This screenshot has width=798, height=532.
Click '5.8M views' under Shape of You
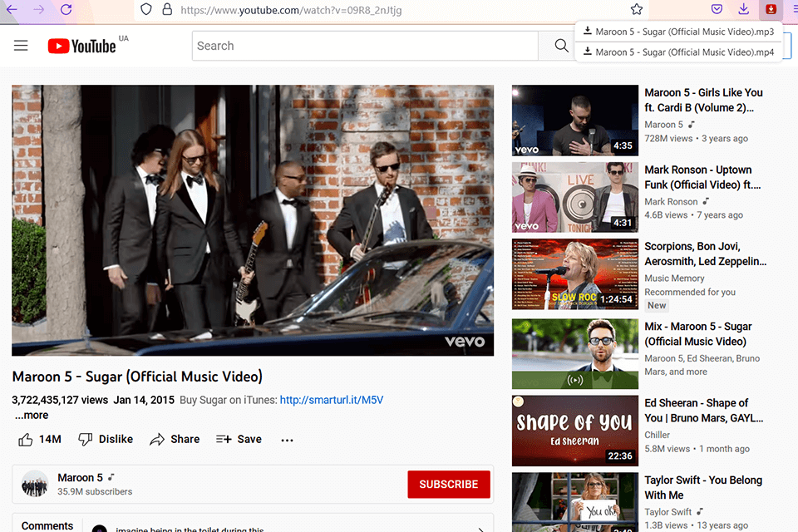667,449
